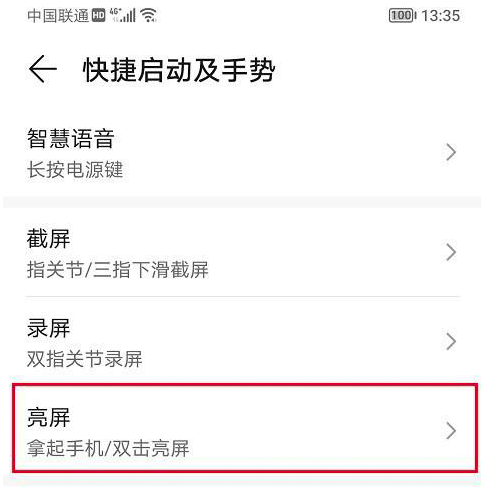Select the 指关节/三指下滑截屏 description
The height and width of the screenshot is (488, 481).
coord(118,269)
